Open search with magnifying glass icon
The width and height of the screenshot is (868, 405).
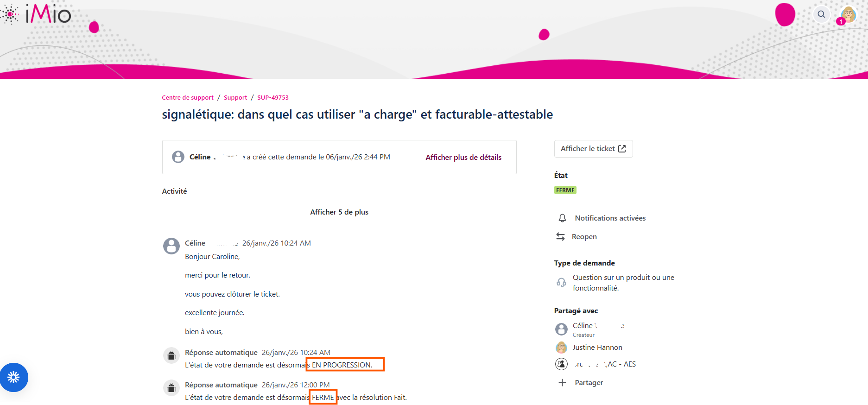point(821,14)
